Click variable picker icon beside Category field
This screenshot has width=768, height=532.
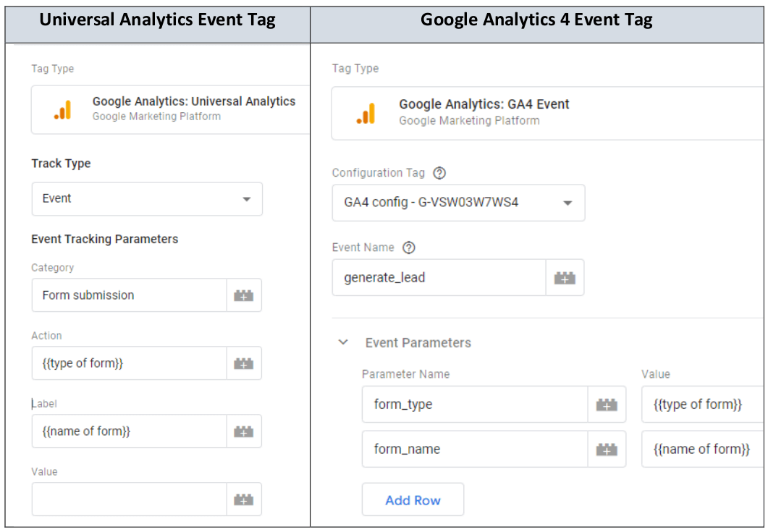(x=243, y=295)
